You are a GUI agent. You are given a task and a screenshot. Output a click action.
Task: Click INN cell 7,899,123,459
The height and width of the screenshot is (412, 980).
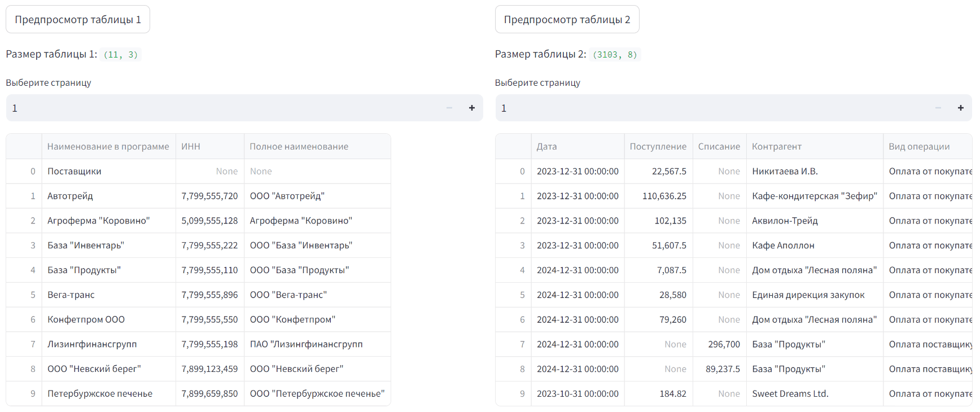209,369
